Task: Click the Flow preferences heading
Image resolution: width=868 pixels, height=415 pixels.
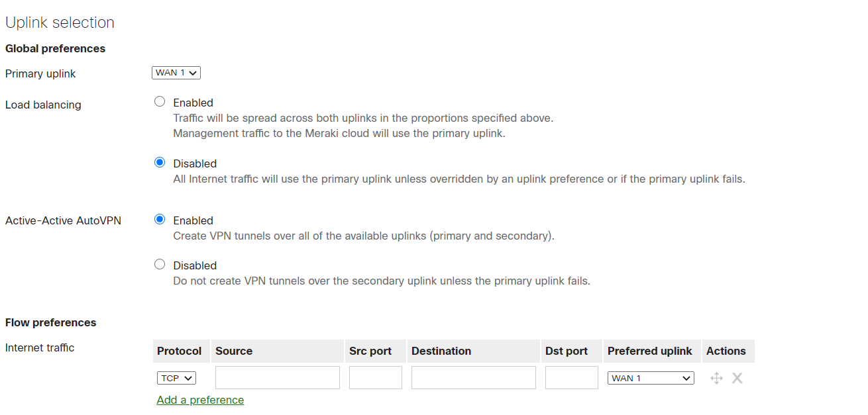Action: tap(50, 322)
